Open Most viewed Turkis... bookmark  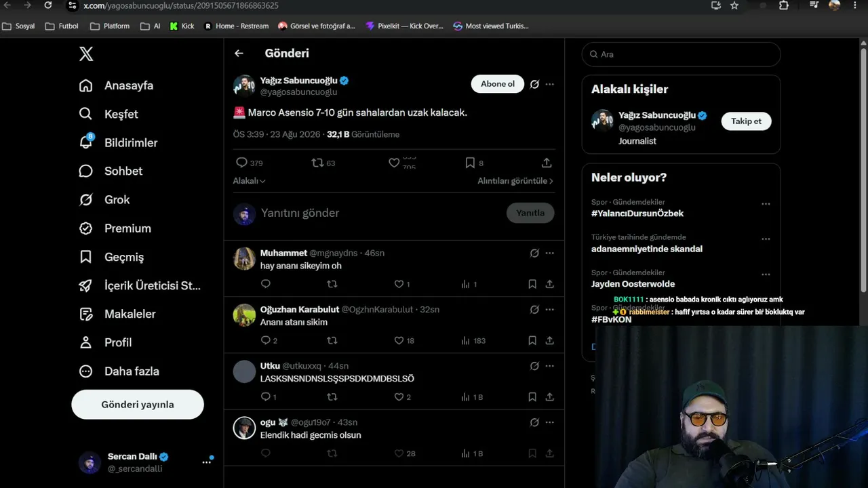(x=491, y=26)
